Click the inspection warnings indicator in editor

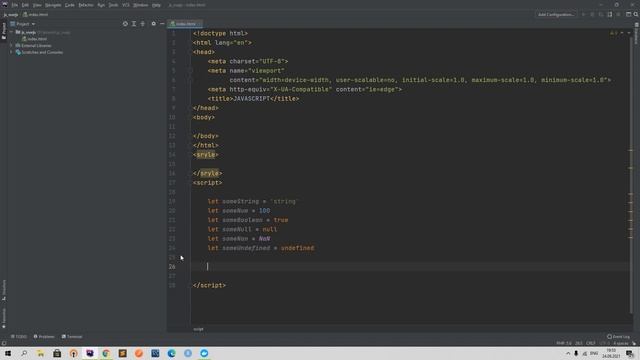point(613,33)
